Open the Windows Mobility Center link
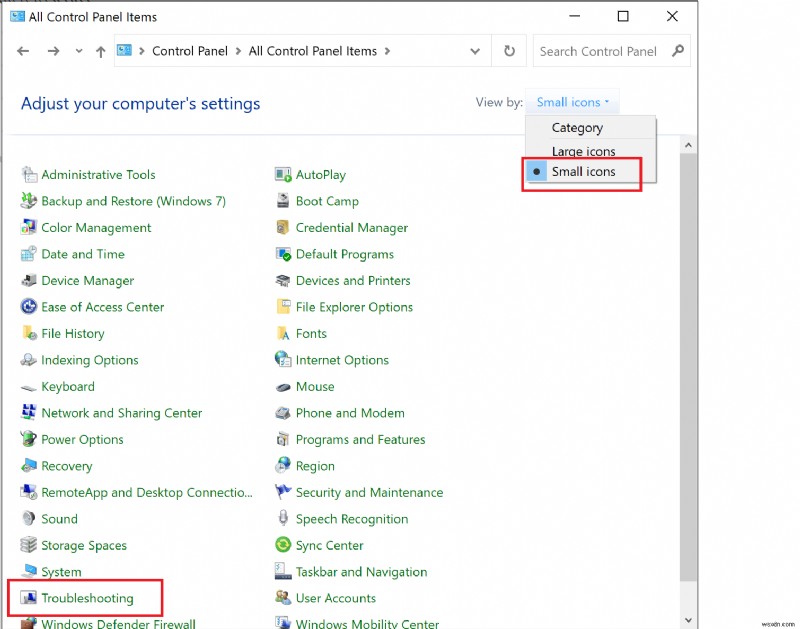Image resolution: width=800 pixels, height=629 pixels. coord(367,623)
